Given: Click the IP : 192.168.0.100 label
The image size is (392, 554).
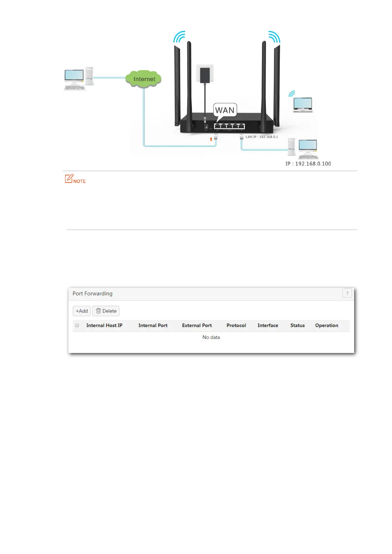Looking at the screenshot, I should [x=308, y=164].
